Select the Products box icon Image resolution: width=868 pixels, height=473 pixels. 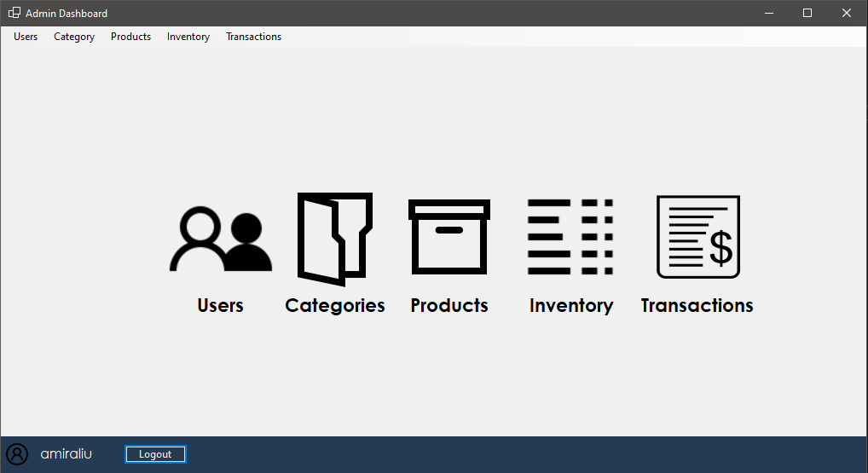[x=449, y=237]
